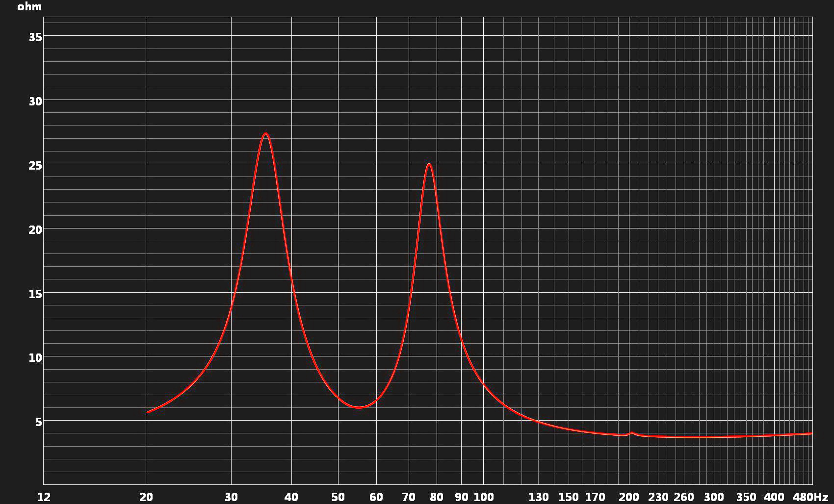Click the "70" frequency axis label
Screen dimensions: 834x504
pyautogui.click(x=409, y=497)
